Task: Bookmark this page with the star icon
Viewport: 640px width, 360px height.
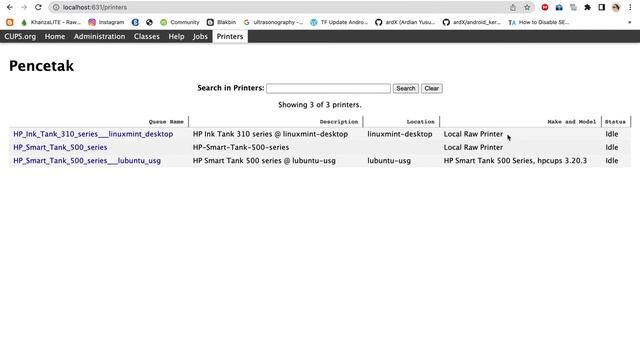Action: point(527,7)
